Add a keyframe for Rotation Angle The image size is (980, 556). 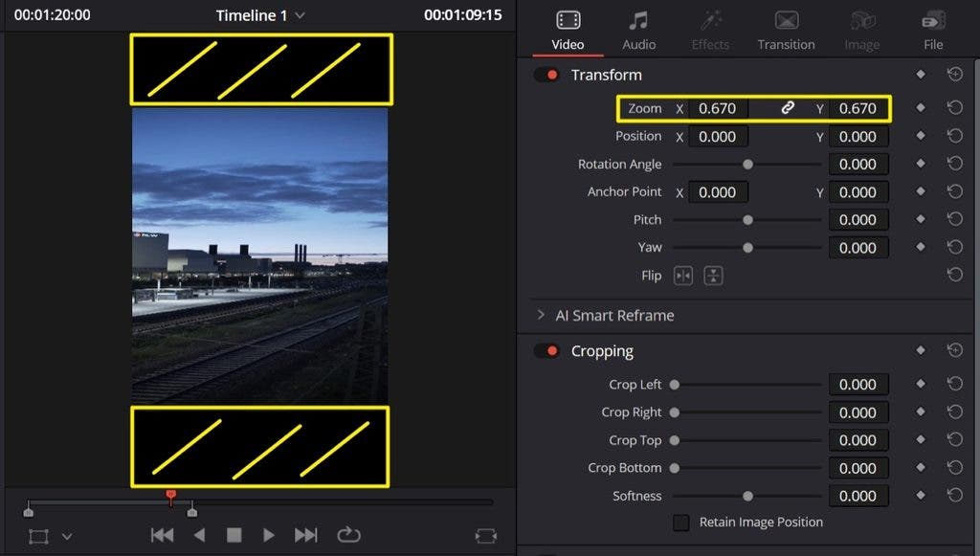[921, 163]
